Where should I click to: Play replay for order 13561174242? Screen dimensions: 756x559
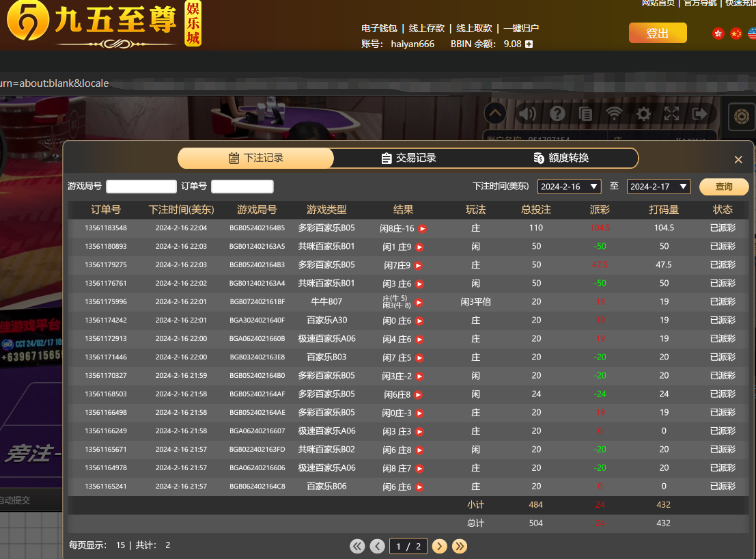[419, 321]
